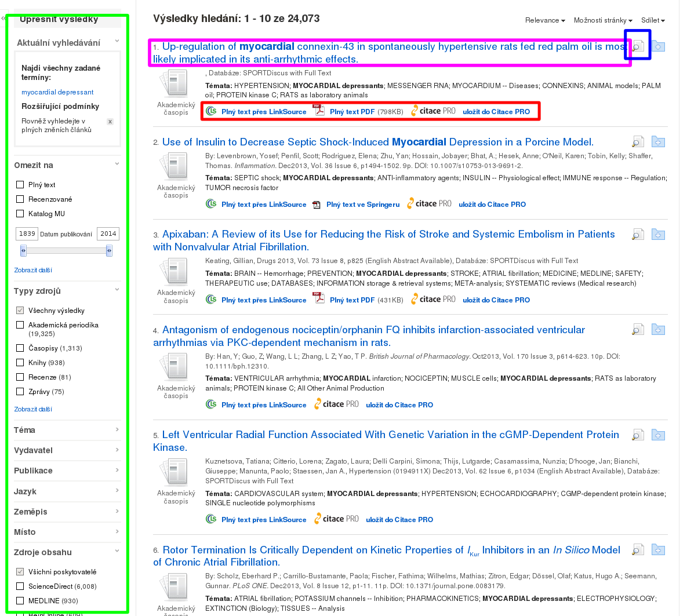Expand the 'Zeměpis' facet

[x=117, y=511]
